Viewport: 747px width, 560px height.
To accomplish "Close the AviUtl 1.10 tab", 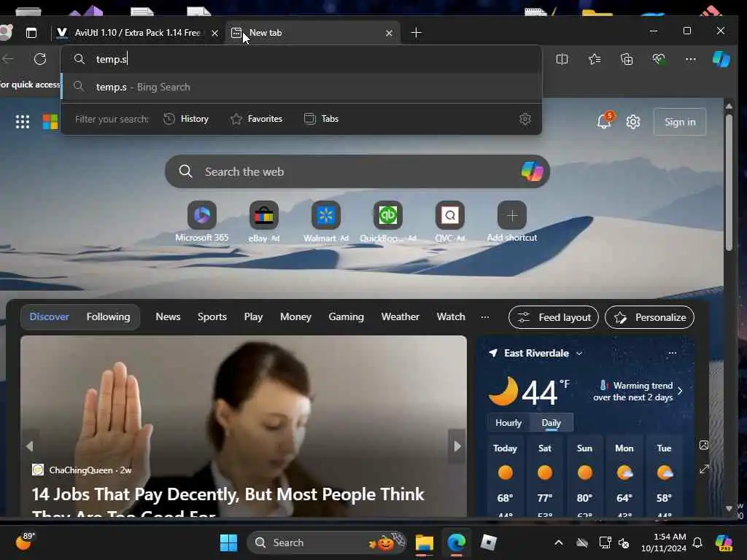I will 215,33.
